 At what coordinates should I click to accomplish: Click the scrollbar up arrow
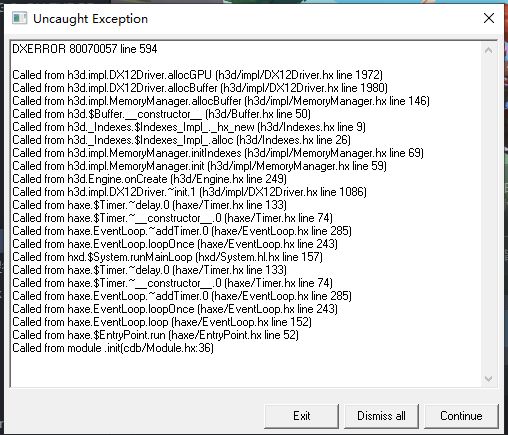489,50
